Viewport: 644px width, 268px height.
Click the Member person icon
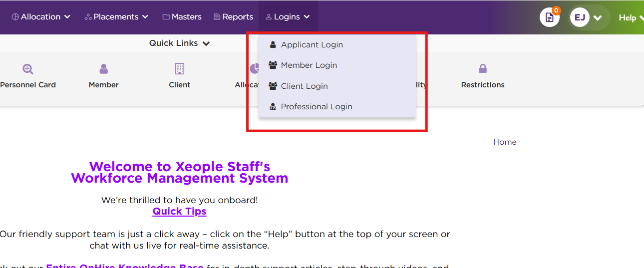tap(103, 69)
